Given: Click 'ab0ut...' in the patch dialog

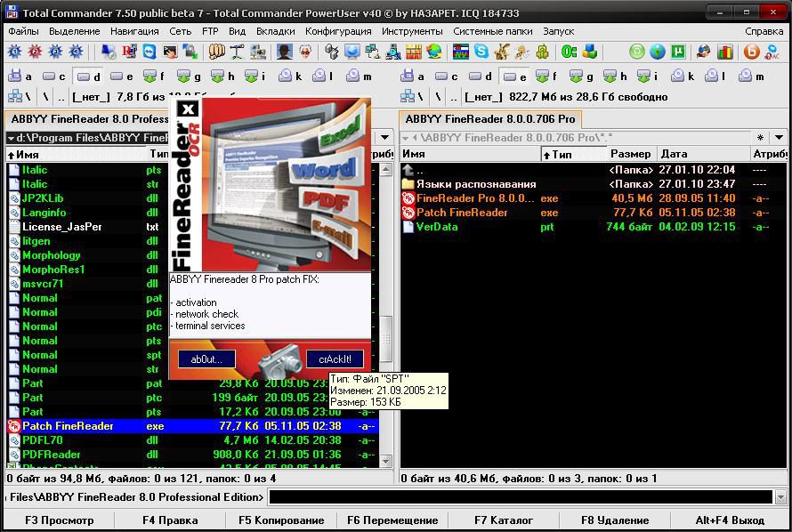Looking at the screenshot, I should click(x=206, y=359).
